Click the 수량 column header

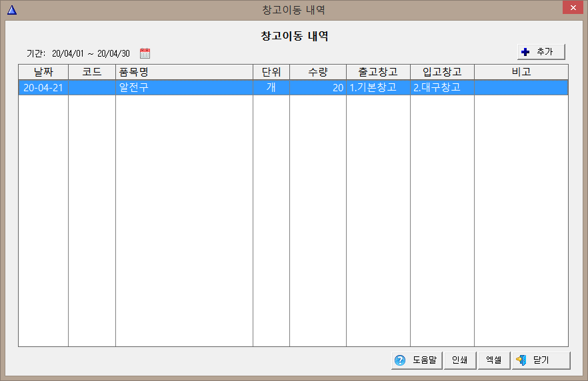318,72
